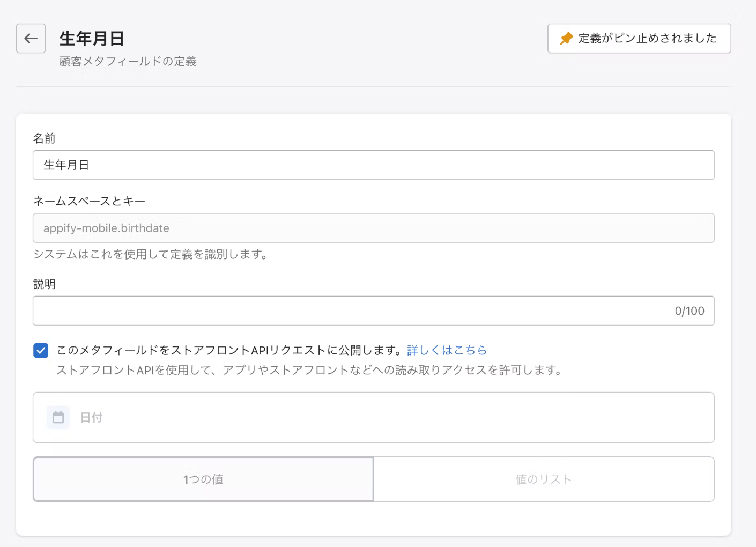The height and width of the screenshot is (547, 756).
Task: Open the 日付 content type selector
Action: coord(373,417)
